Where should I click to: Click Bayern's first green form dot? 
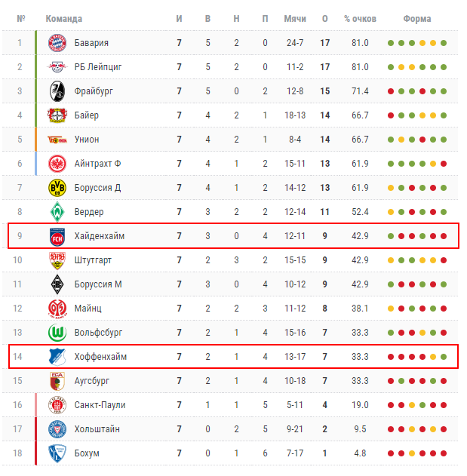pyautogui.click(x=391, y=43)
